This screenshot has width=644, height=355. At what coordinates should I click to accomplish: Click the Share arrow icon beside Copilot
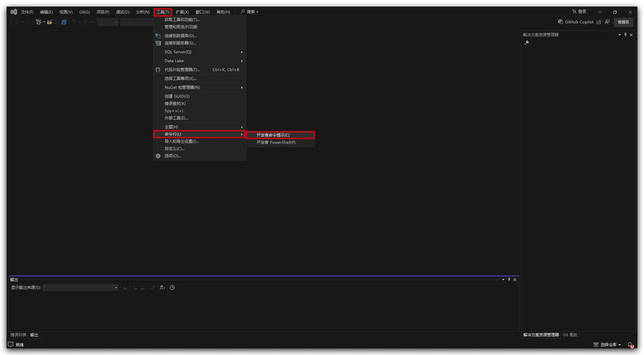(599, 22)
